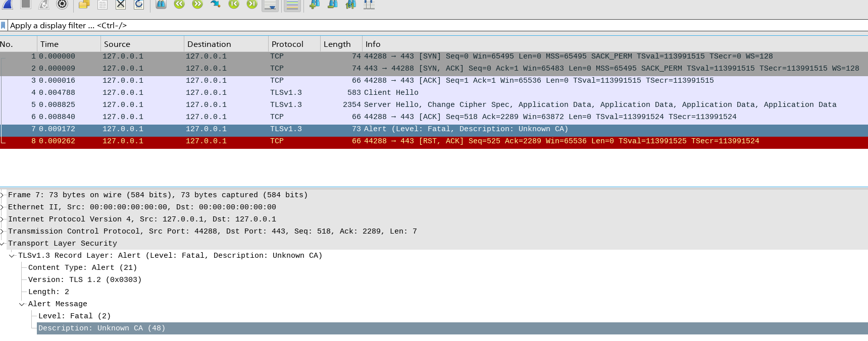The height and width of the screenshot is (341, 868).
Task: Jump to the last packet
Action: pos(252,4)
